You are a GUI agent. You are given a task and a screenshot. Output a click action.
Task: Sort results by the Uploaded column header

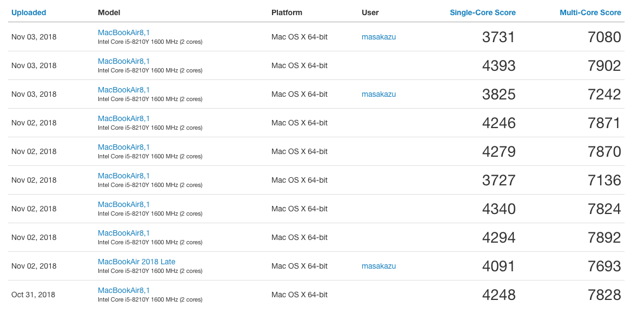click(29, 12)
